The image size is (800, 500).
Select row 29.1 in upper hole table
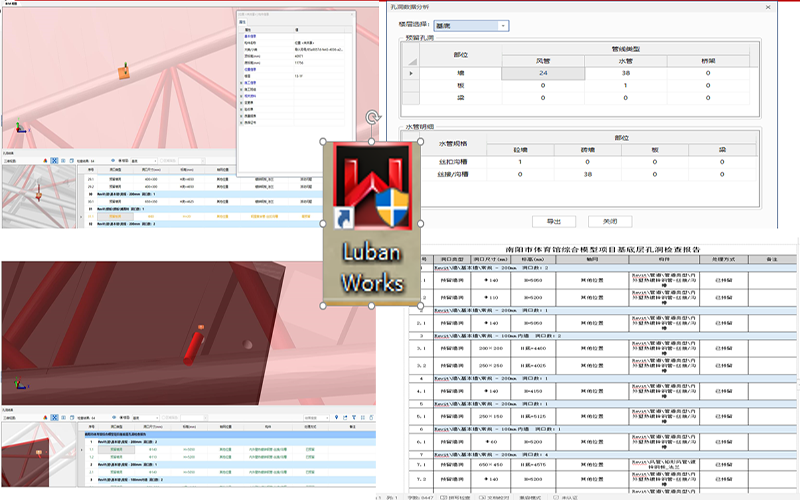click(203, 180)
